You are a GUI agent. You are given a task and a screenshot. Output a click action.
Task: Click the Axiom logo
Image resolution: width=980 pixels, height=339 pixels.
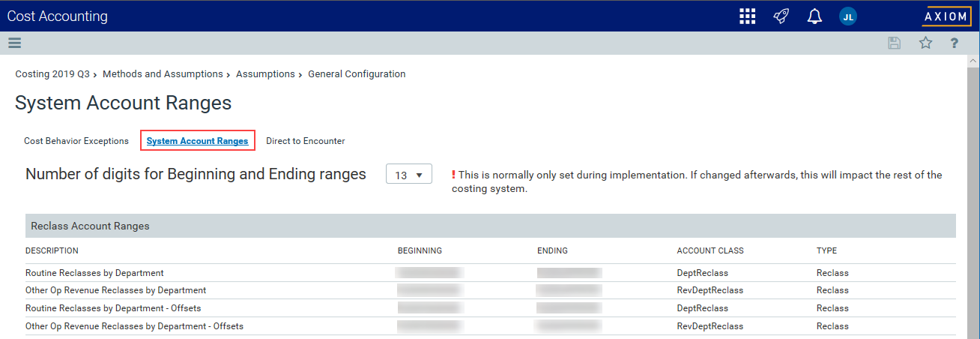coord(946,16)
